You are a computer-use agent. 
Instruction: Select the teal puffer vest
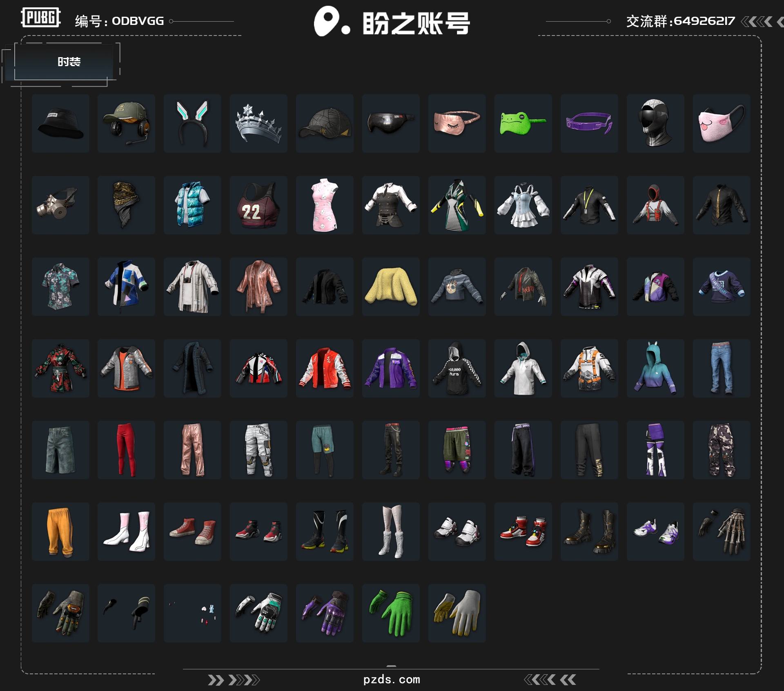(193, 205)
